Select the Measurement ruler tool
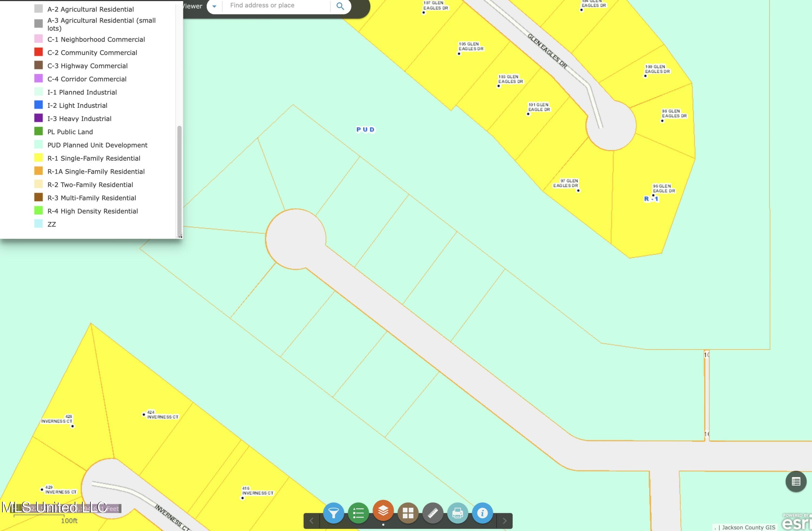The height and width of the screenshot is (531, 812). (x=433, y=513)
